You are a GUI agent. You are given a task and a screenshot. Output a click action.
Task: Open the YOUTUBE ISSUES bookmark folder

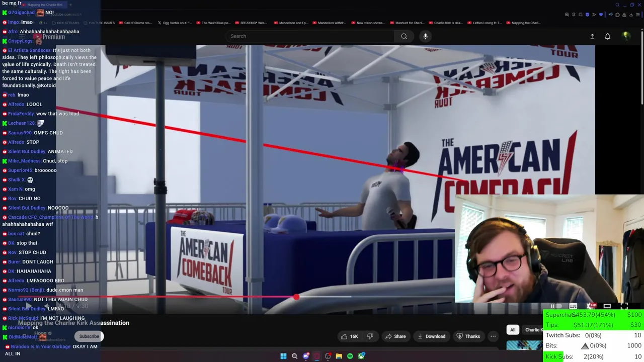click(x=100, y=23)
